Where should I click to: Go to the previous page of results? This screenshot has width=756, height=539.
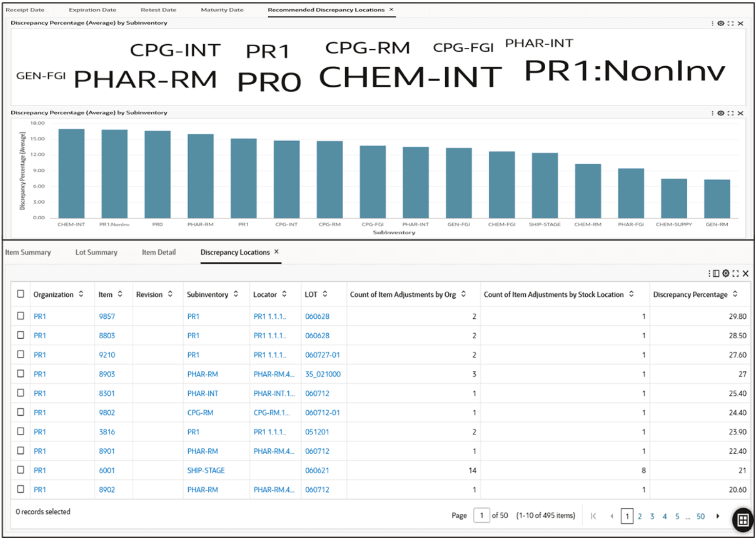click(x=612, y=516)
